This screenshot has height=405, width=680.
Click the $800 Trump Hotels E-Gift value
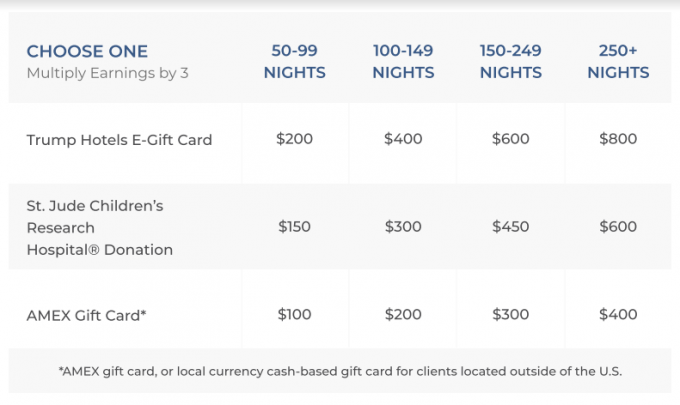click(618, 139)
